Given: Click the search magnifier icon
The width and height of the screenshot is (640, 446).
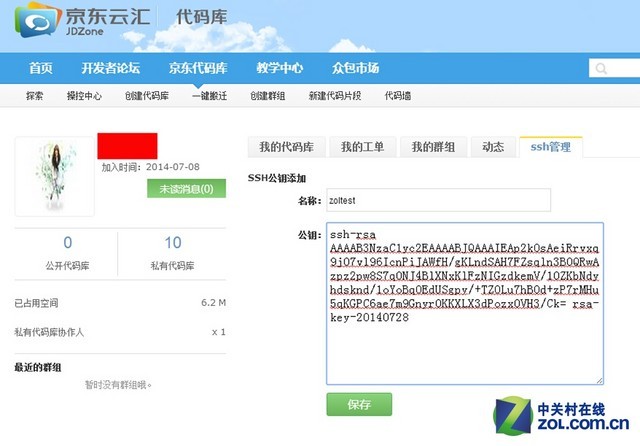Looking at the screenshot, I should pyautogui.click(x=603, y=68).
